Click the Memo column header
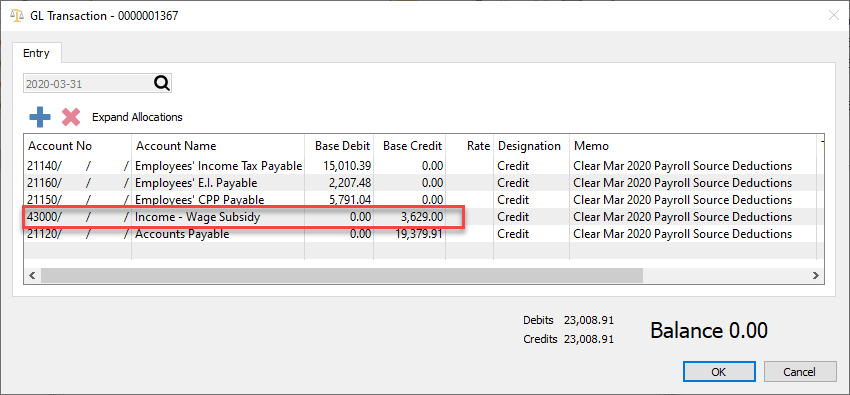 [693, 146]
